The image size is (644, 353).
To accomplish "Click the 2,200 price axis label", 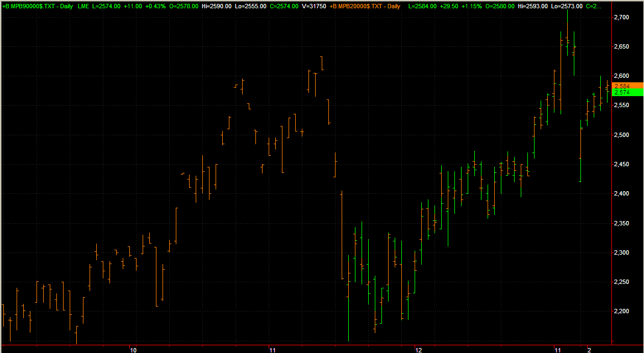I will [622, 312].
